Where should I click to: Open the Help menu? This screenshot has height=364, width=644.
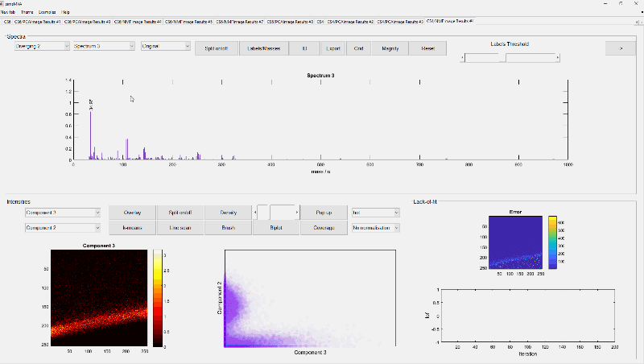[x=65, y=12]
